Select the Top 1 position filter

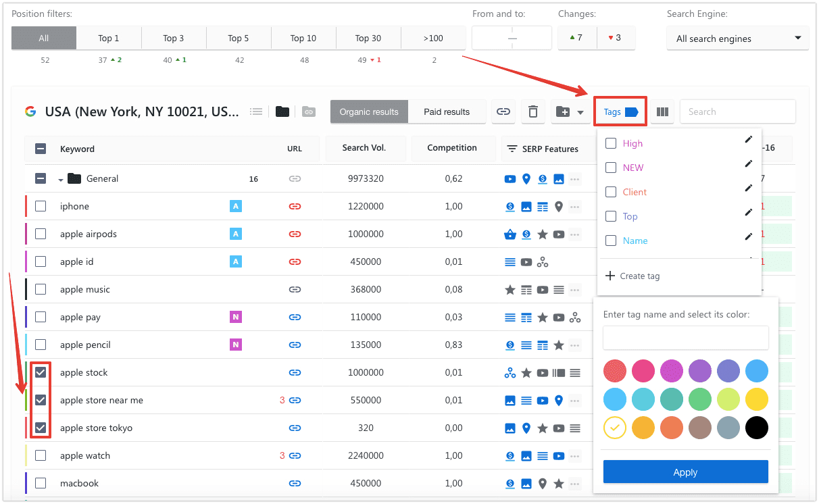tap(109, 38)
